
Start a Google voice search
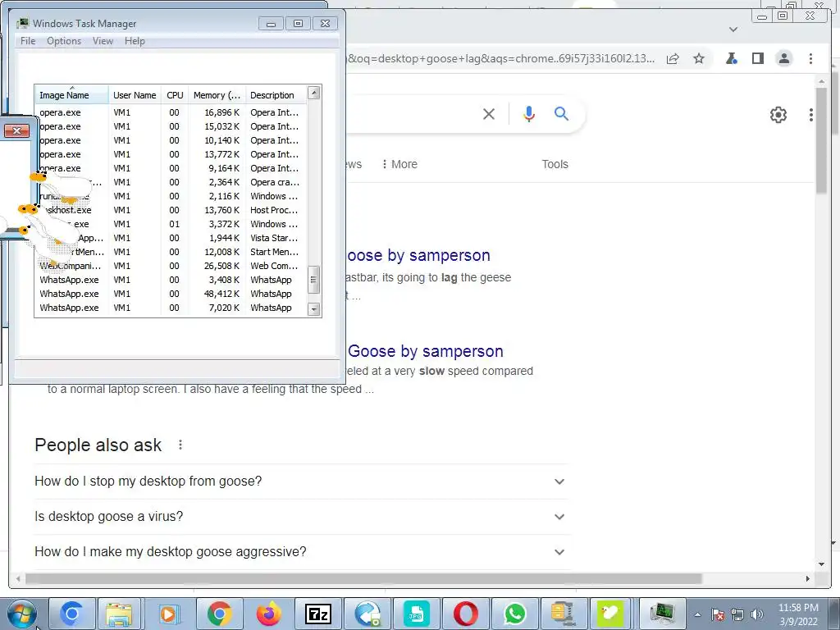click(529, 114)
